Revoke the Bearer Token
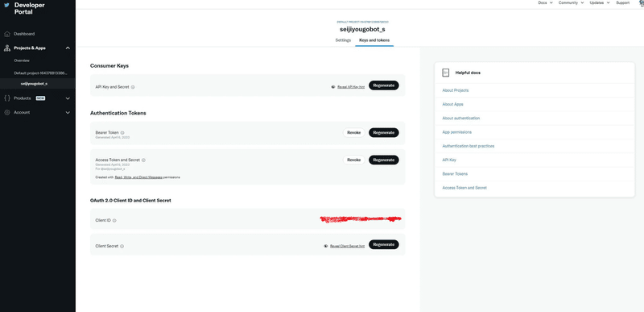644x312 pixels. coord(353,133)
